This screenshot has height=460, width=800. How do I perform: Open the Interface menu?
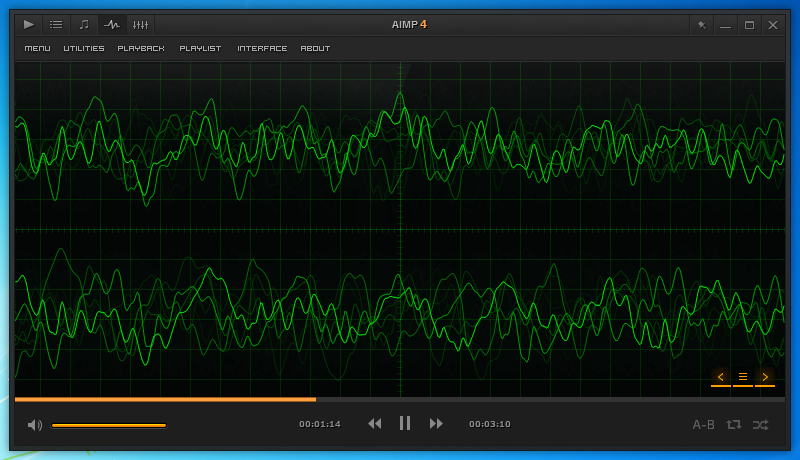click(x=262, y=48)
